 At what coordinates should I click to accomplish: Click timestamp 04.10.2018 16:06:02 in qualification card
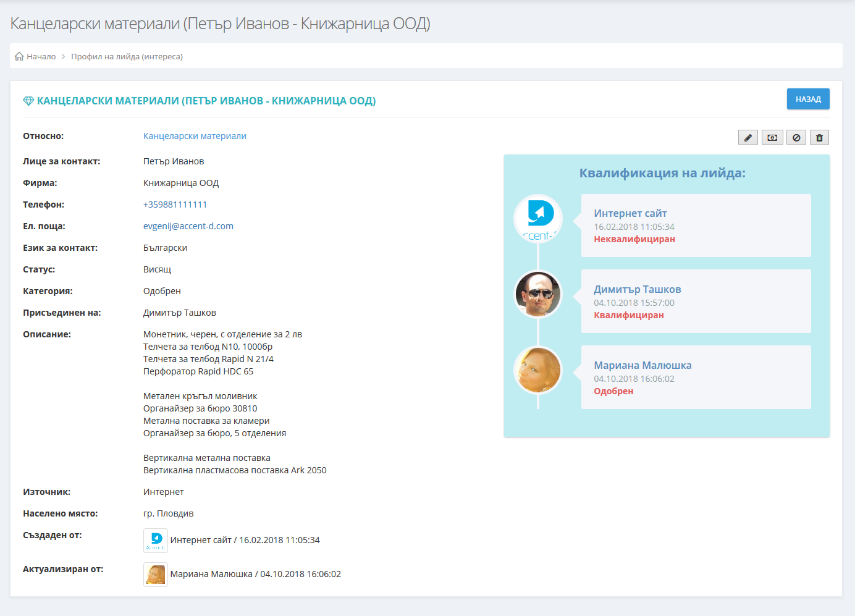(x=634, y=379)
